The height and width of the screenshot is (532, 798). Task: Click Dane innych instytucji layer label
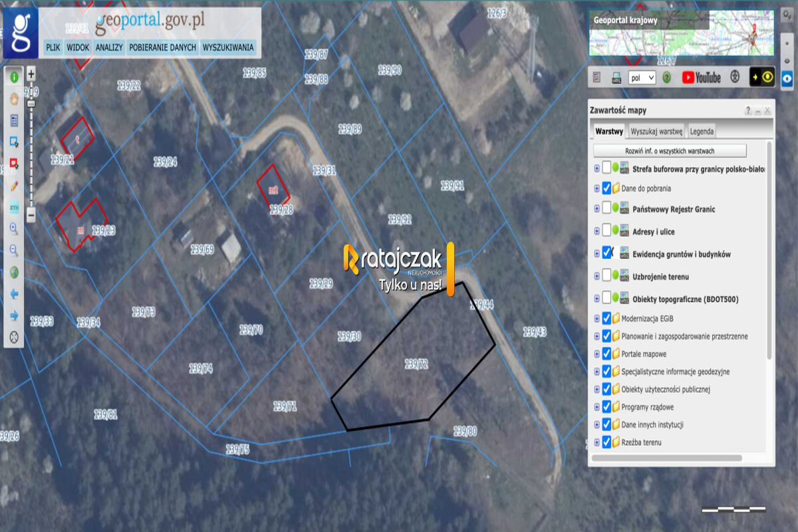(652, 424)
